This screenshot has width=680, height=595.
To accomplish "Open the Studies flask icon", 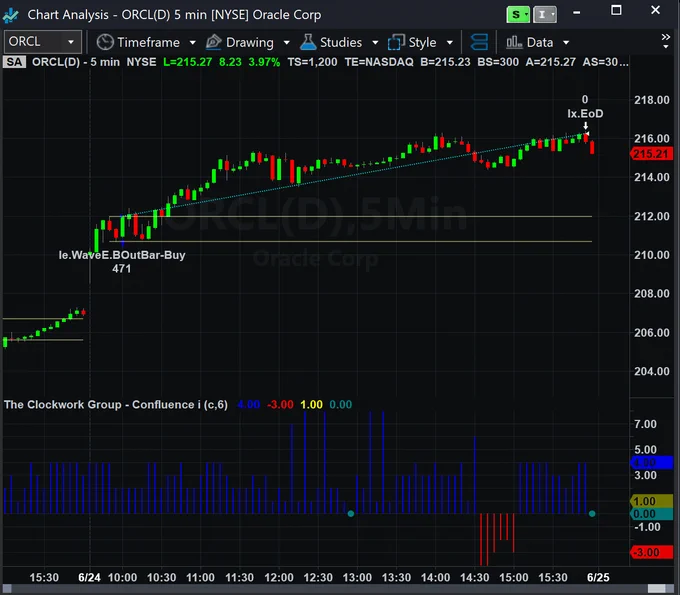I will (308, 42).
